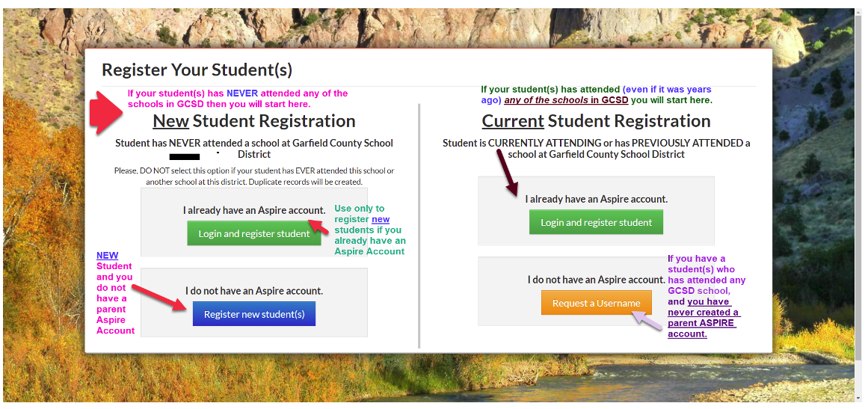Click the black redaction bar under NEVER attended
The image size is (868, 409).
185,157
